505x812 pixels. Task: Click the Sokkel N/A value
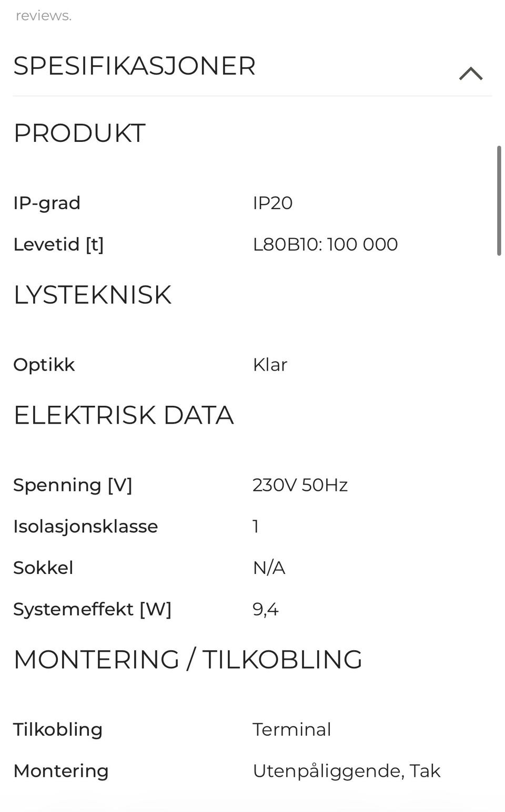click(269, 568)
